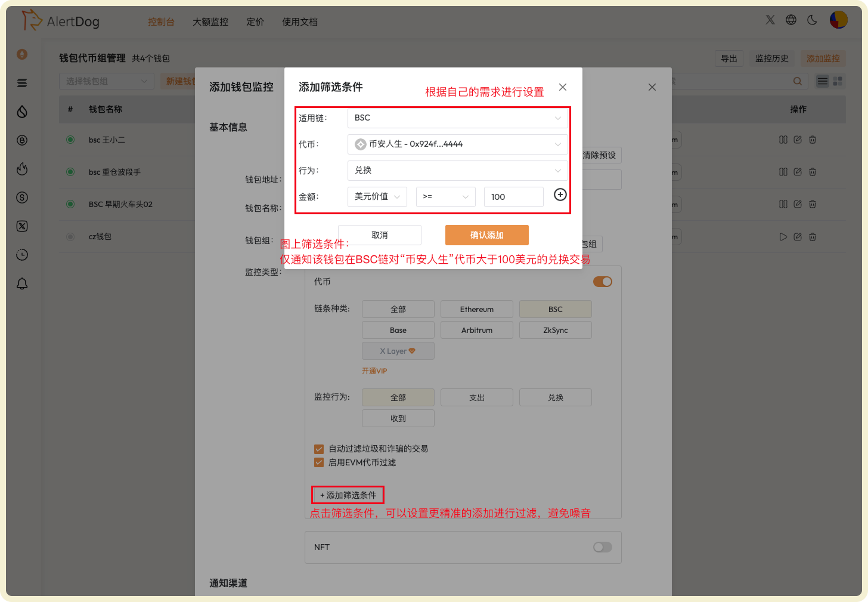868x602 pixels.
Task: Expand the 行为 dropdown showing 兑换
Action: click(457, 170)
